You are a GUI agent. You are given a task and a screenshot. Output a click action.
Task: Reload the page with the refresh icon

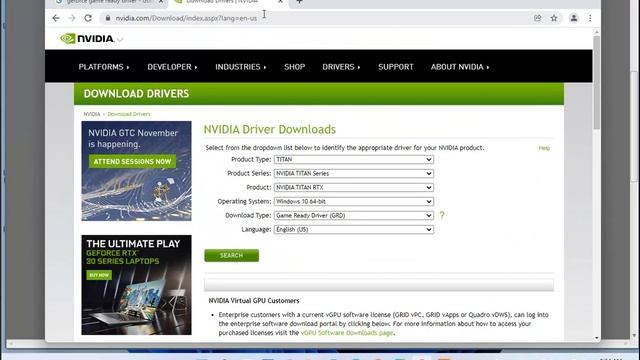[x=88, y=18]
